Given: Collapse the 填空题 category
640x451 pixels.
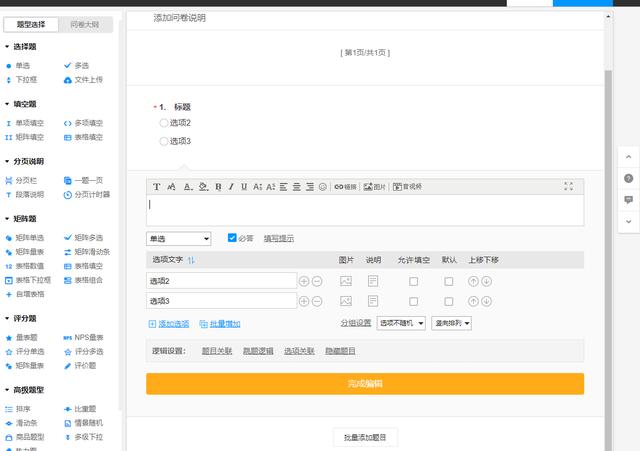Looking at the screenshot, I should [x=21, y=104].
